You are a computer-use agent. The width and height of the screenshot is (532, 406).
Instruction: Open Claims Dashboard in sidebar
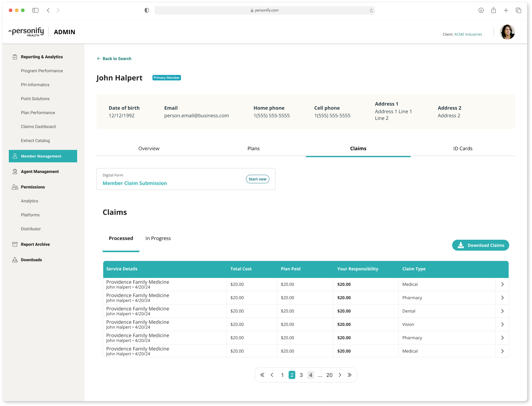[x=38, y=127]
